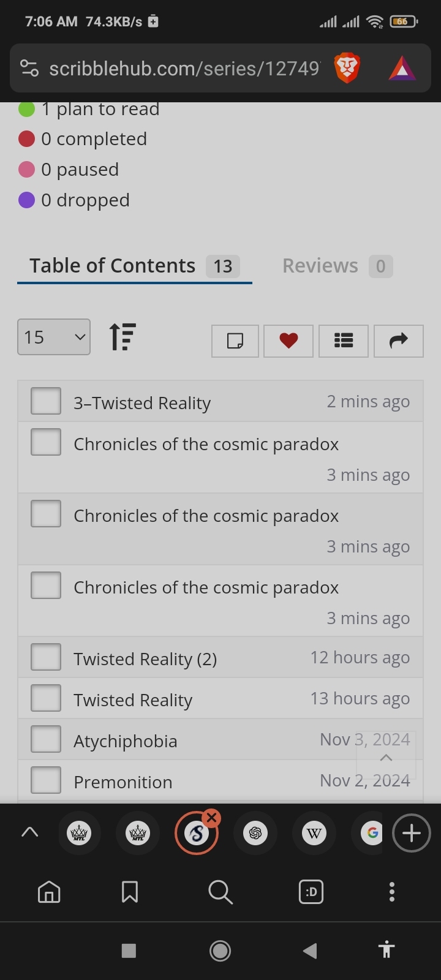Select the Twisted Reality (2) checkbox
Screen dimensions: 441x980
(x=46, y=657)
